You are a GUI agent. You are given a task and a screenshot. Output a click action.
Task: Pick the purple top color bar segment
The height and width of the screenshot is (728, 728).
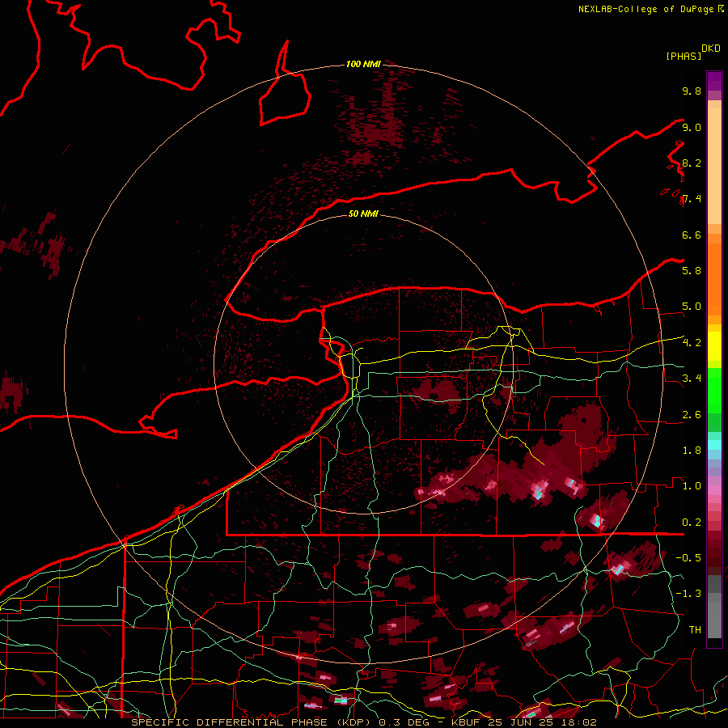pyautogui.click(x=714, y=81)
